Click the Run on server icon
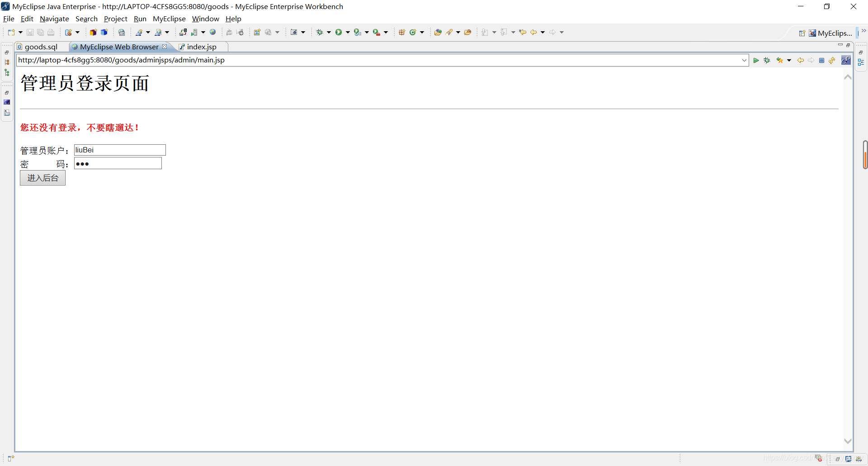Screen dimensions: 868x466 (357, 32)
